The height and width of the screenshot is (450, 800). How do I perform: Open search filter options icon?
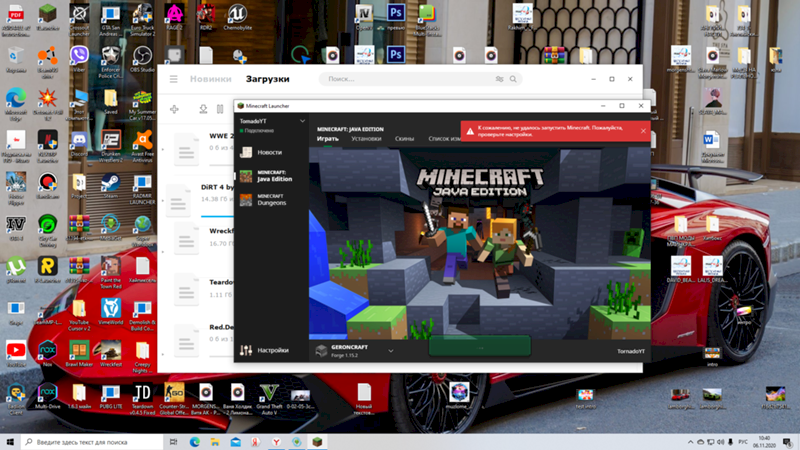499,79
